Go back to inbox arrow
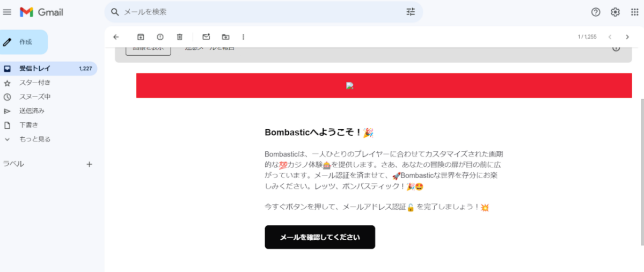The image size is (644, 272). pyautogui.click(x=116, y=37)
